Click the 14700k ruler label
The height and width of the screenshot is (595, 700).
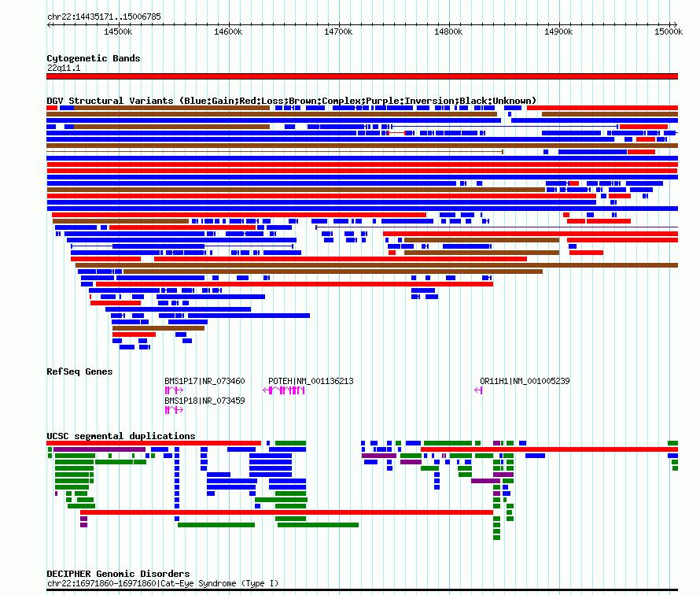pos(338,31)
